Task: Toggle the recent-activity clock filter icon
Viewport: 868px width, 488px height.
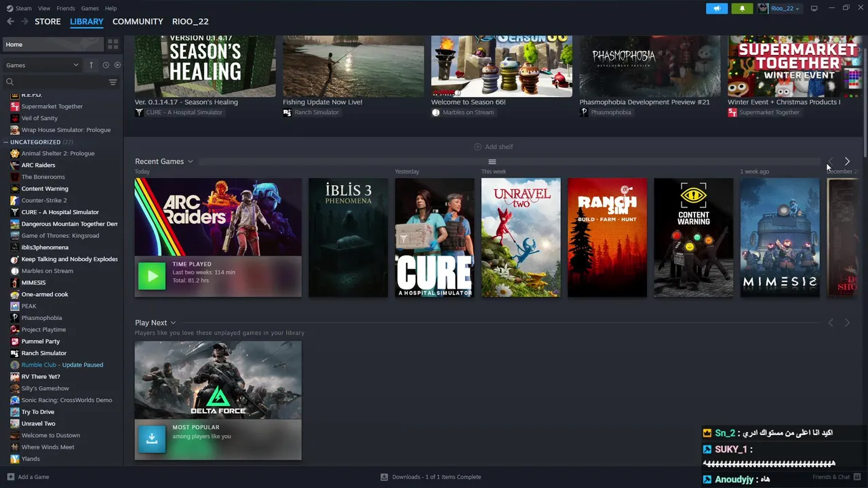Action: [x=106, y=65]
